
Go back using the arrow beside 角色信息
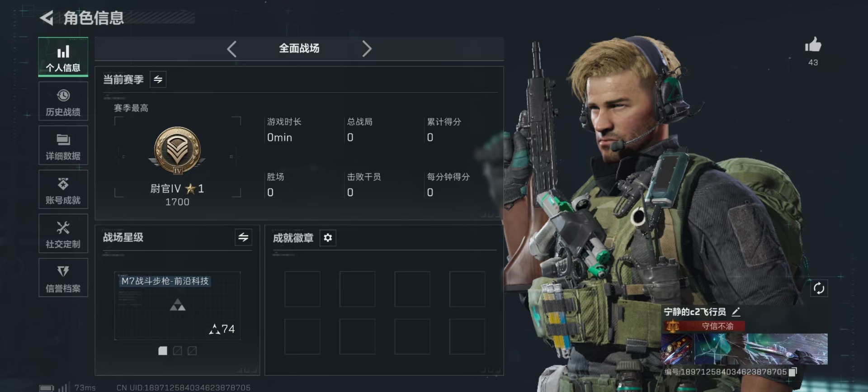click(x=47, y=18)
